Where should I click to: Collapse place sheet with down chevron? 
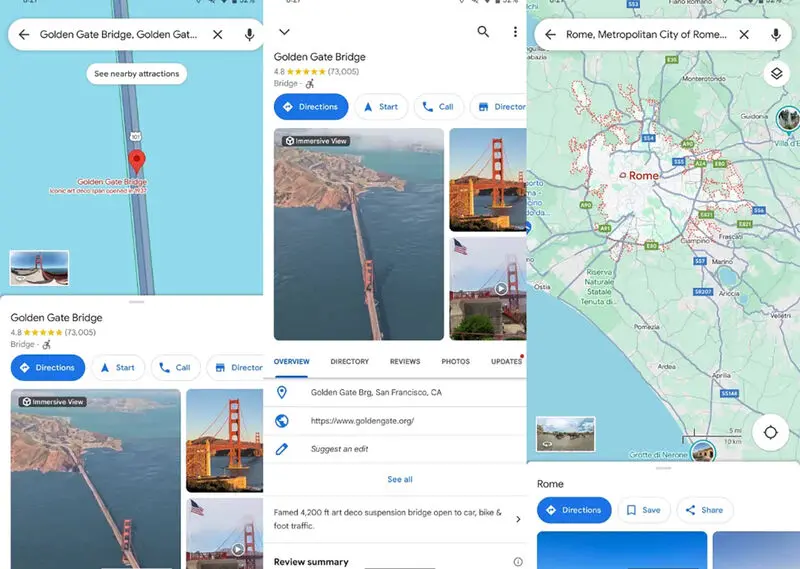284,32
